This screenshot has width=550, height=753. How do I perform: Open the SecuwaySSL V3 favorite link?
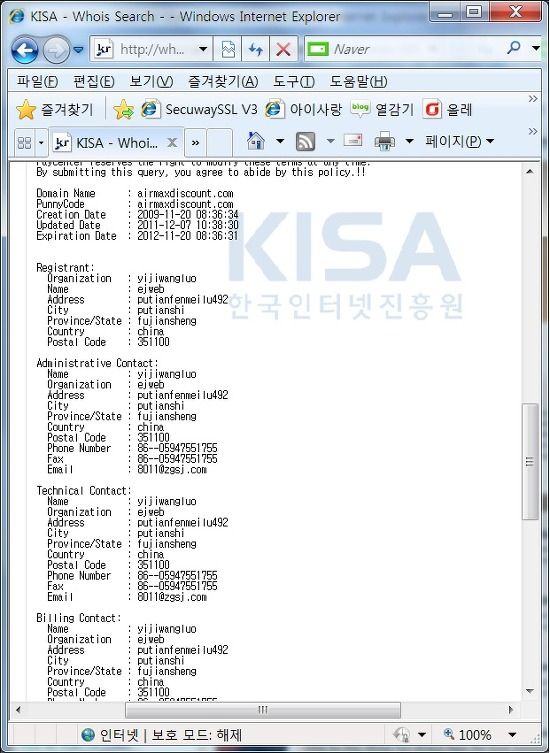coord(199,109)
